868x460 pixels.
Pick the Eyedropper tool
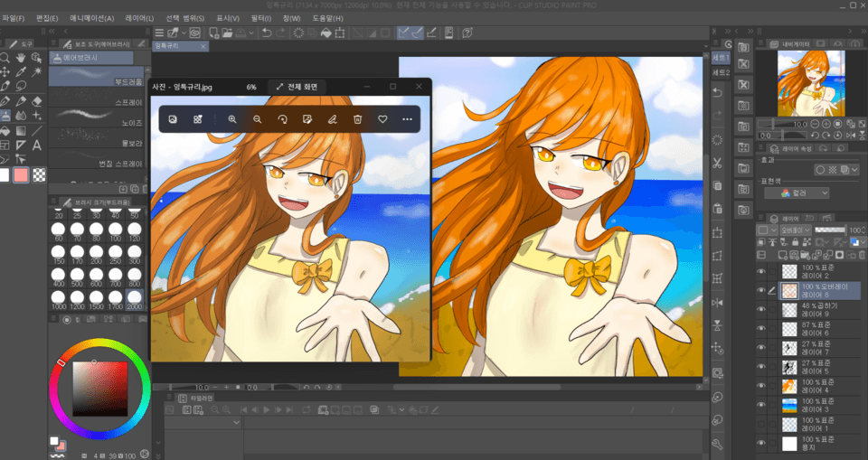pyautogui.click(x=21, y=72)
